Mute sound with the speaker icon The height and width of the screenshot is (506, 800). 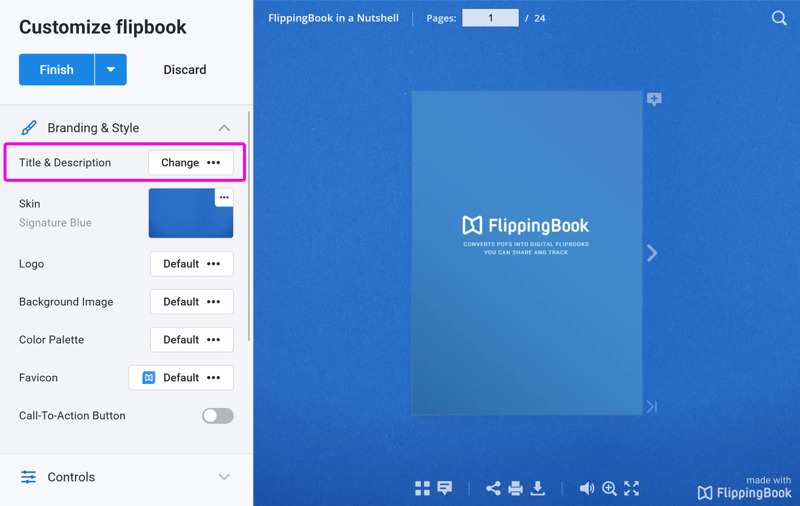pyautogui.click(x=587, y=488)
